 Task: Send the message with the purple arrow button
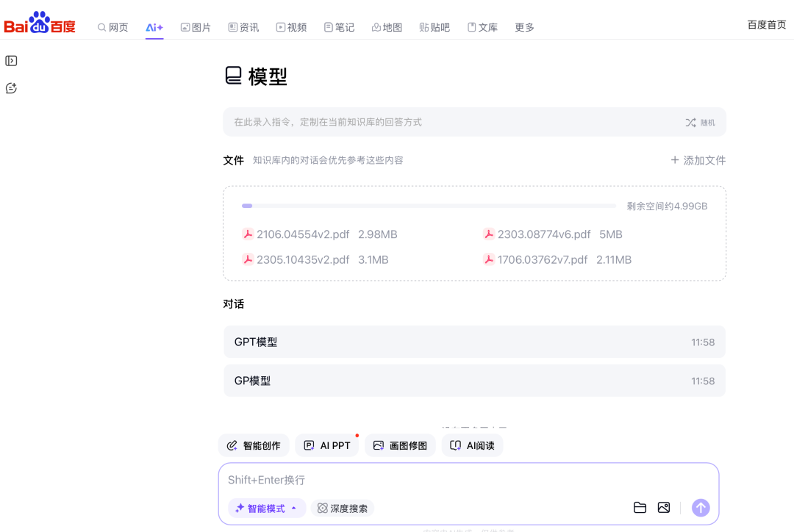(x=701, y=508)
